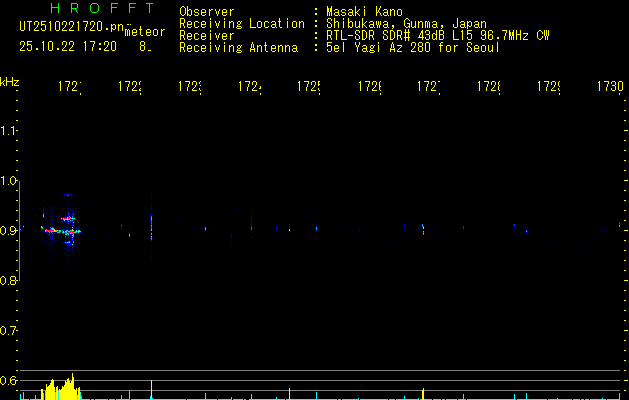Select the 1.0 frequency axis label
The height and width of the screenshot is (400, 629).
[x=8, y=181]
